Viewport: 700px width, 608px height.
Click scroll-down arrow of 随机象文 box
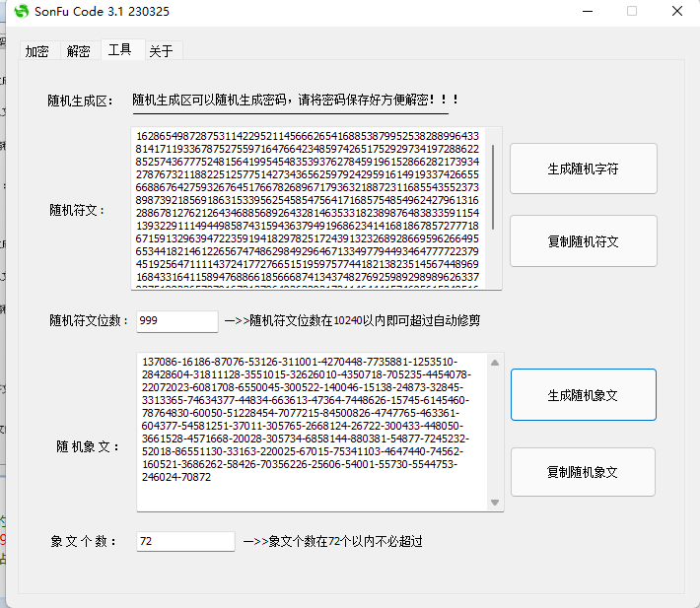(495, 503)
